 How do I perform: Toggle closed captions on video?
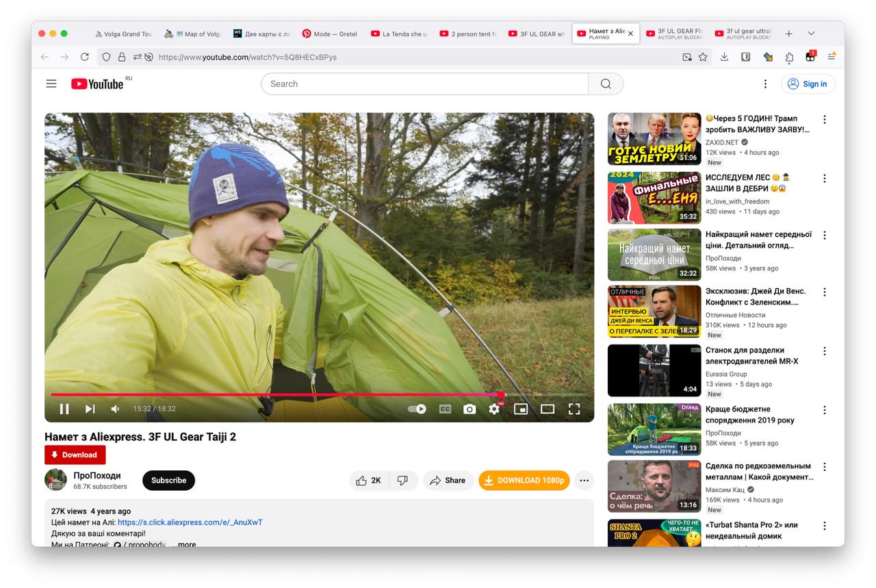coord(445,409)
